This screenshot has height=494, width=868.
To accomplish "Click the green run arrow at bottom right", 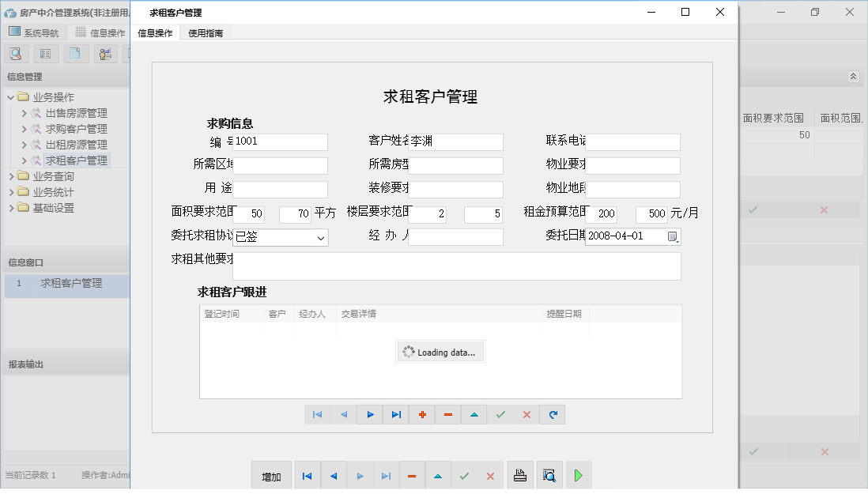I will pyautogui.click(x=578, y=474).
